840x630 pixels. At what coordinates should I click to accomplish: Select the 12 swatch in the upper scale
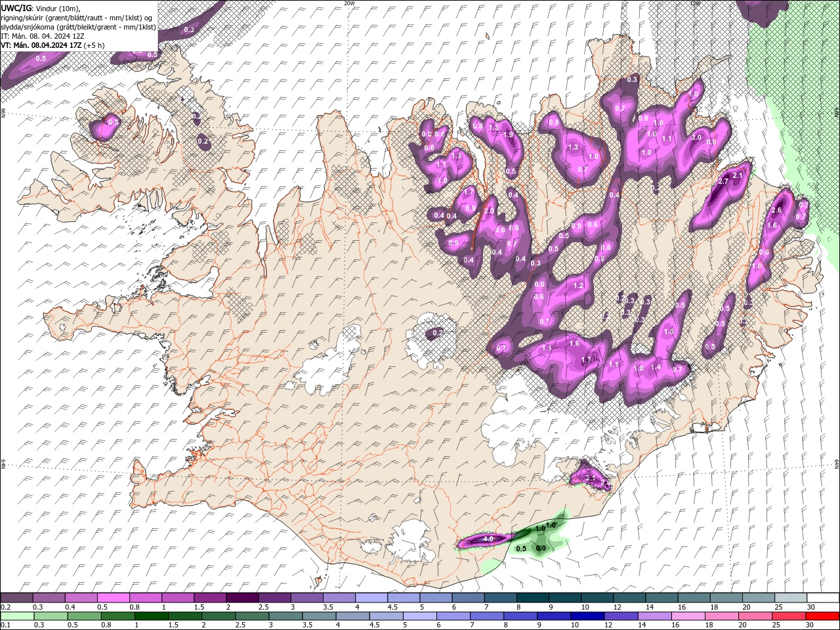coord(629,597)
